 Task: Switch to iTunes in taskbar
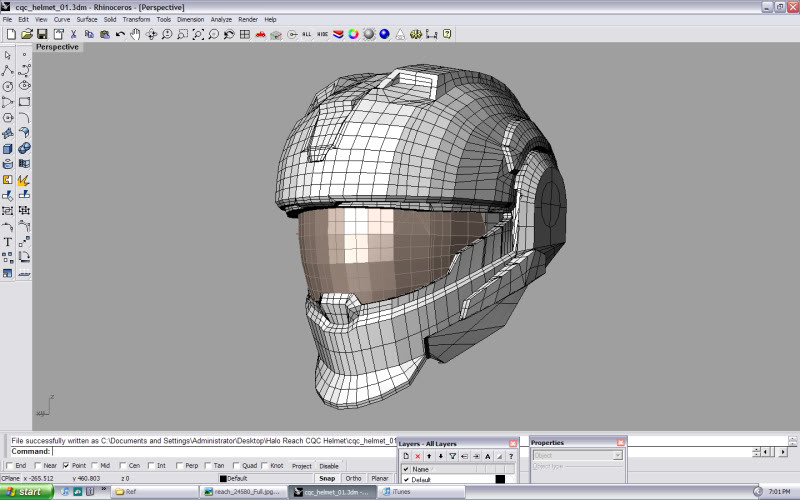coord(422,492)
